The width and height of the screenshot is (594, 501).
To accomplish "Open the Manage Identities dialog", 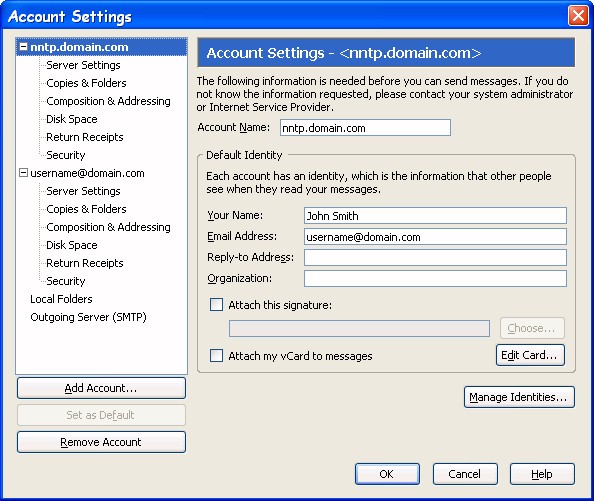I will 519,397.
